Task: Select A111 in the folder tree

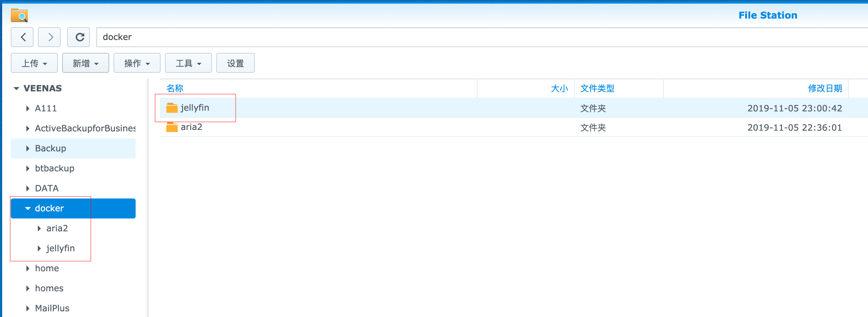Action: point(46,109)
